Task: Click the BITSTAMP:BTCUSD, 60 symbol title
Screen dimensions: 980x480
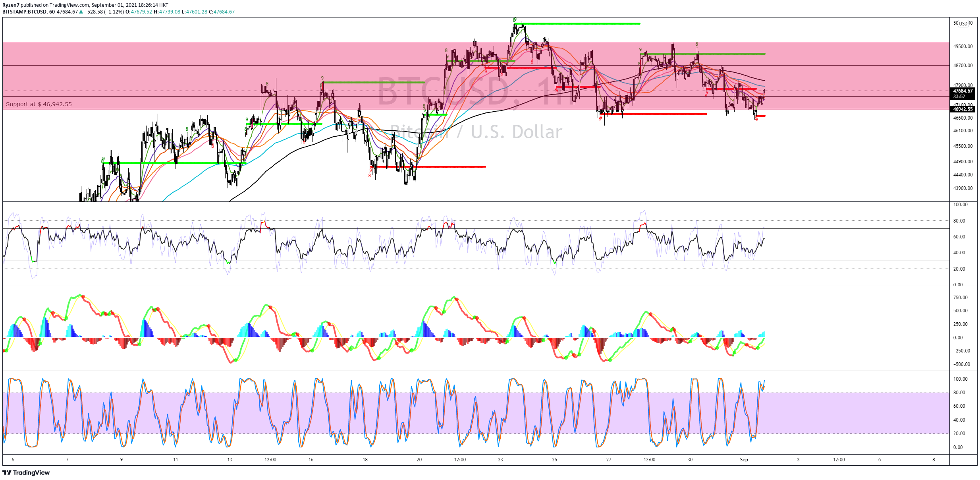Action: (29, 12)
